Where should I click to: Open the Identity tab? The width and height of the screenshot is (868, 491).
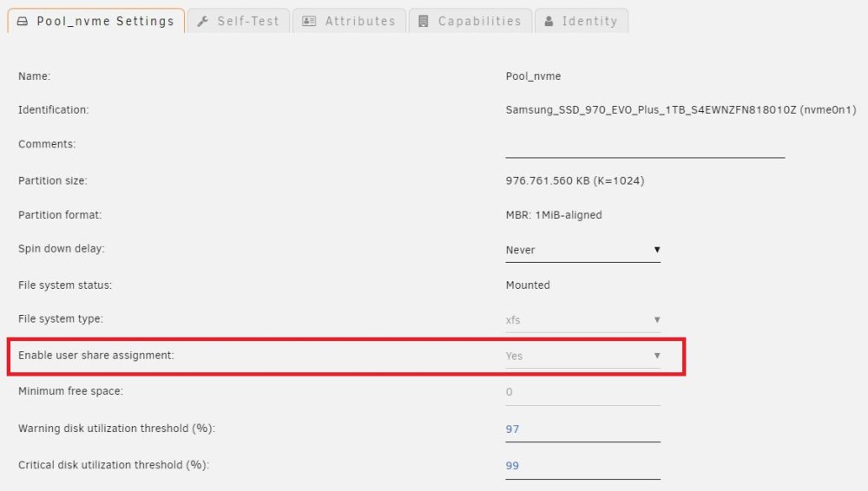[x=582, y=21]
